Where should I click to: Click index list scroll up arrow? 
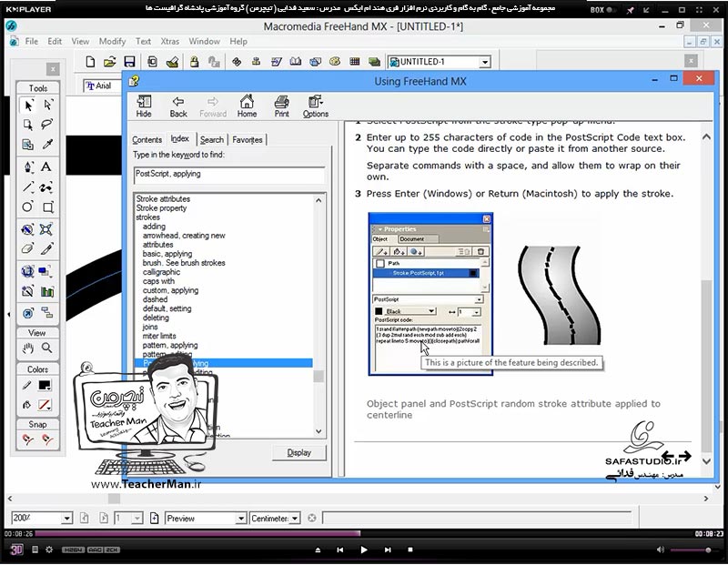tap(318, 200)
